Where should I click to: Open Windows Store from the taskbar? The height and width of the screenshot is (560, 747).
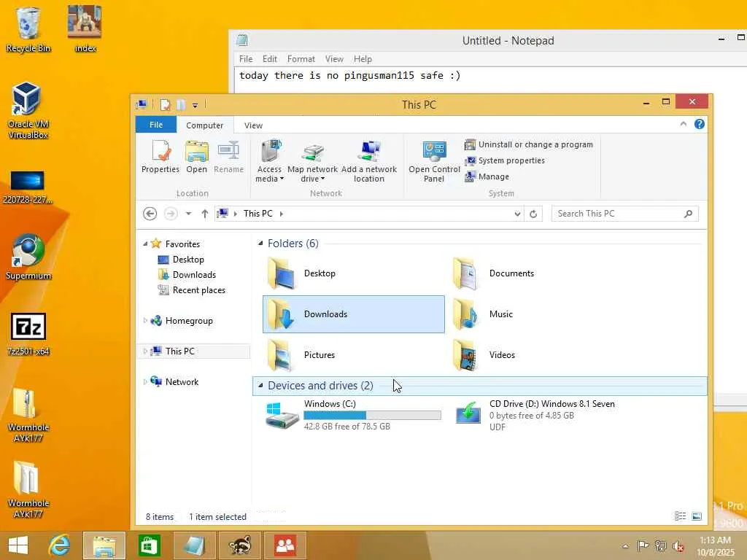click(149, 545)
